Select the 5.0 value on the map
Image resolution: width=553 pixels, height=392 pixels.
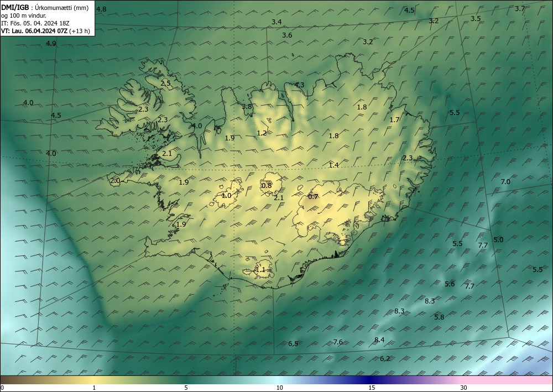498,240
